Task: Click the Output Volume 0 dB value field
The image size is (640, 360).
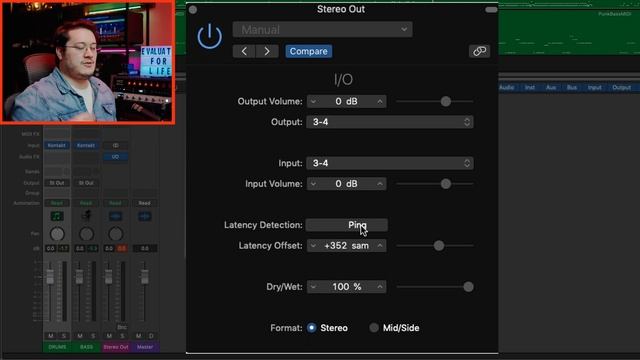Action: [x=347, y=101]
